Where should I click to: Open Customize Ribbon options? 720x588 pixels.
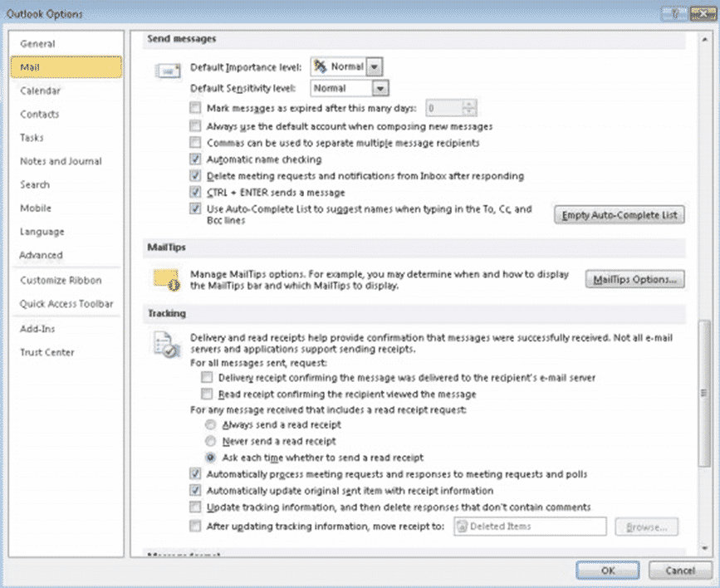click(66, 280)
